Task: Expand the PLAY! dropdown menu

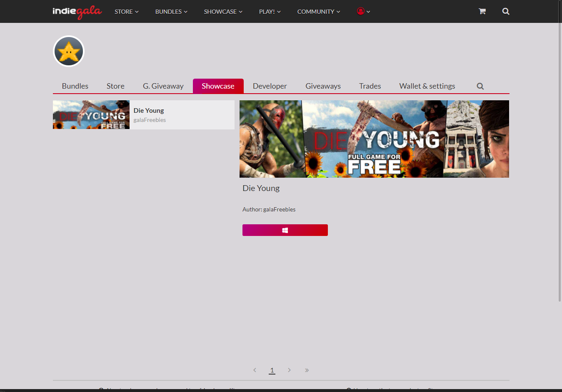Action: click(270, 12)
